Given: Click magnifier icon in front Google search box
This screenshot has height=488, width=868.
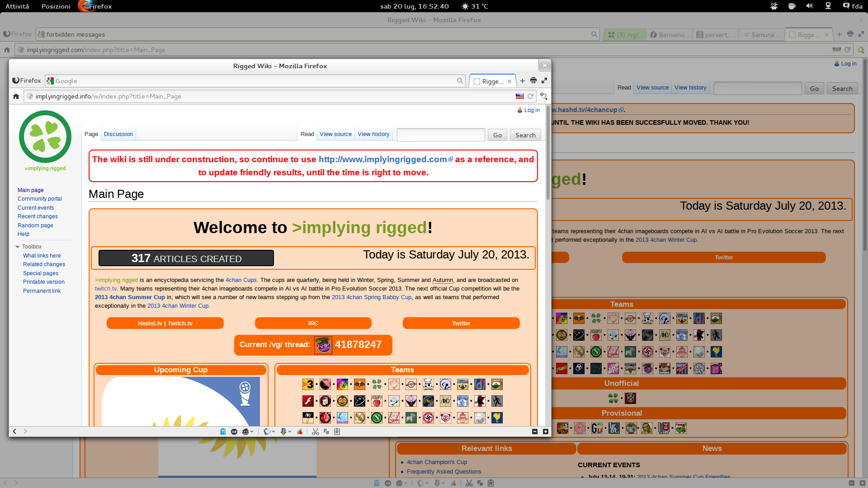Looking at the screenshot, I should [x=460, y=81].
